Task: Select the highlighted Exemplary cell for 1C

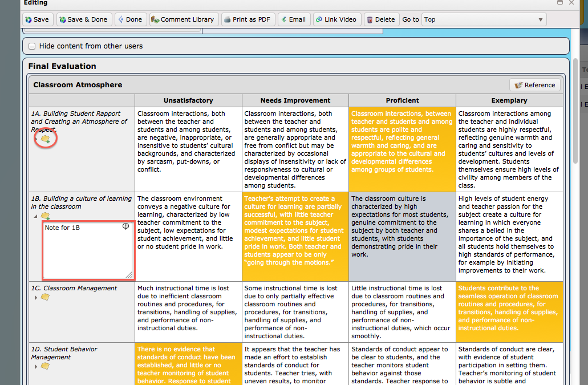Action: 510,312
